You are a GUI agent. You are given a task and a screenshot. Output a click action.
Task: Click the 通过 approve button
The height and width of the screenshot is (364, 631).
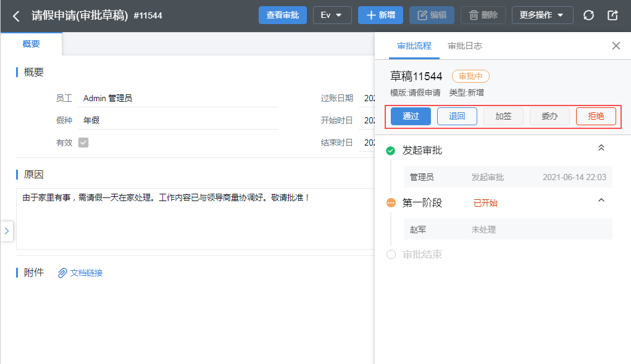[x=411, y=116]
